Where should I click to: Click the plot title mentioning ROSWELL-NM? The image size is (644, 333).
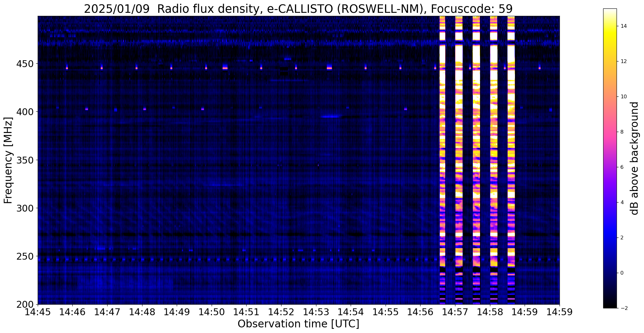[x=298, y=9]
